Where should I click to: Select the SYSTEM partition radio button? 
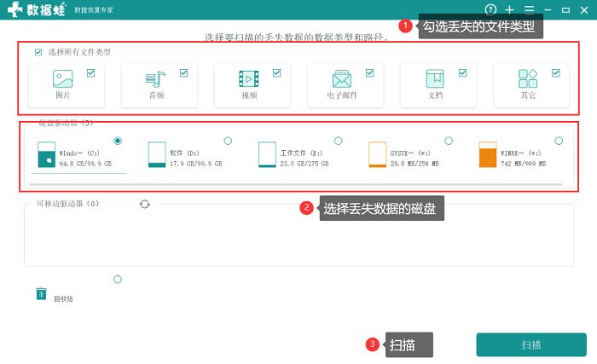coord(449,141)
